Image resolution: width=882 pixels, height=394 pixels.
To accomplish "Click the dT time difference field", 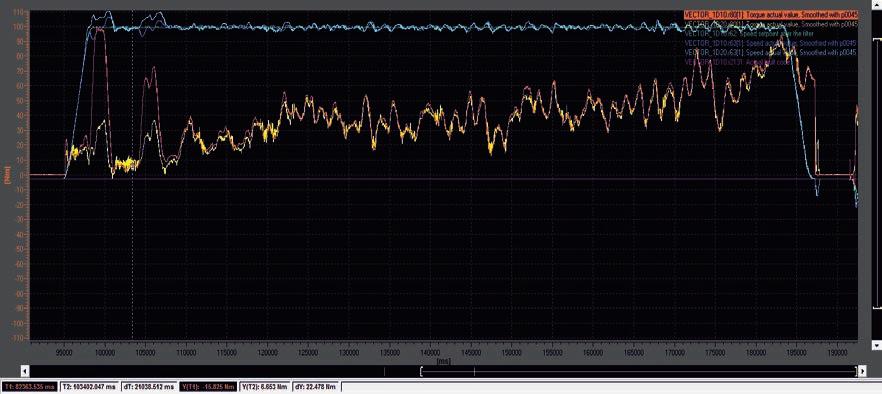I will (148, 387).
